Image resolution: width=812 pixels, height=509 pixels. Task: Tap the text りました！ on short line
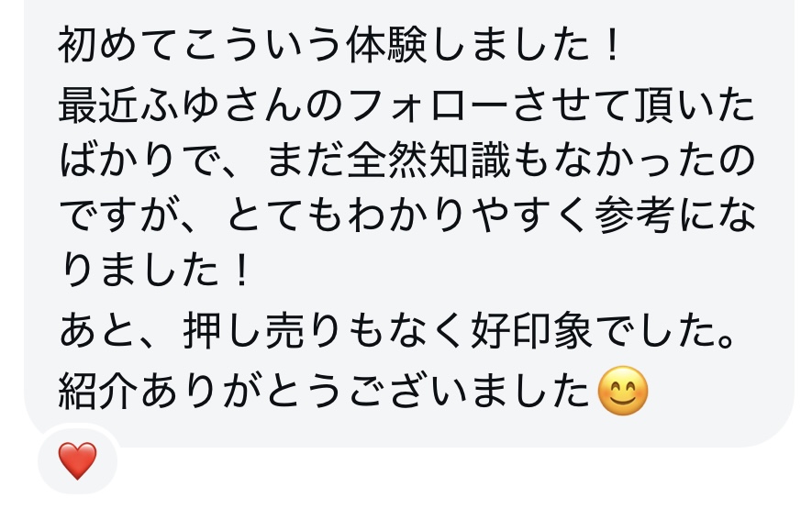[155, 271]
